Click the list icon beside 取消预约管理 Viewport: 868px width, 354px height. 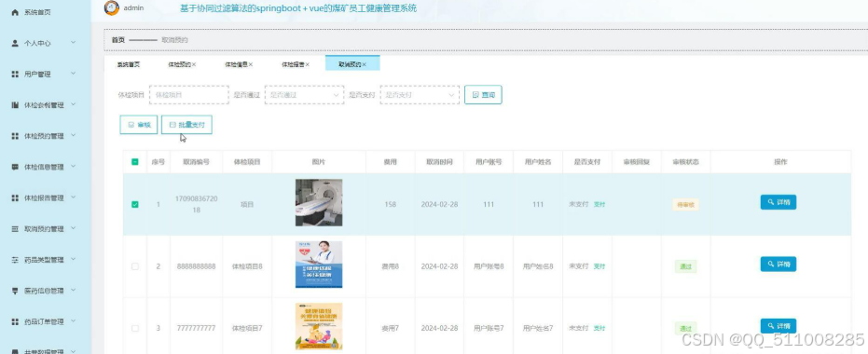pos(15,229)
